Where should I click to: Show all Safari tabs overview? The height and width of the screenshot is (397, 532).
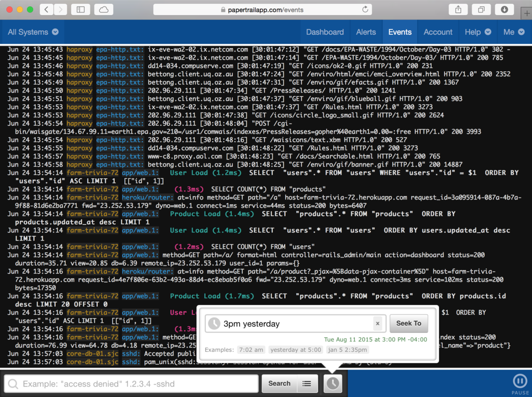click(x=481, y=9)
